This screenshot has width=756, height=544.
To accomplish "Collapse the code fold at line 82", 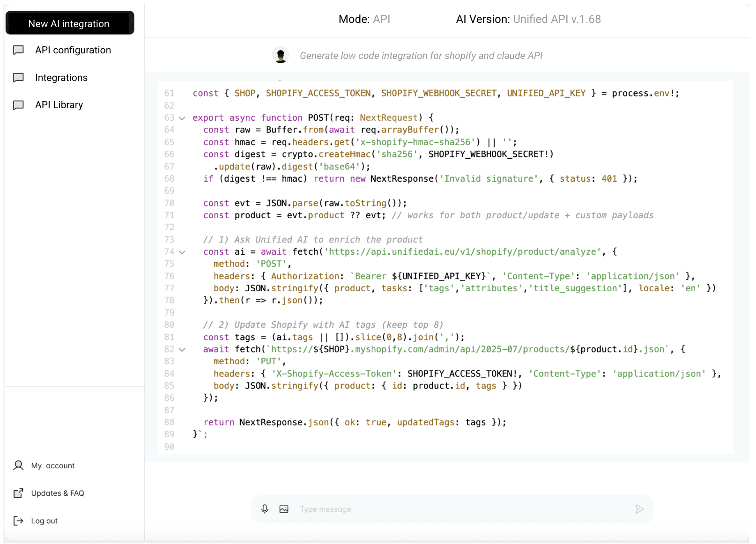I will 182,349.
